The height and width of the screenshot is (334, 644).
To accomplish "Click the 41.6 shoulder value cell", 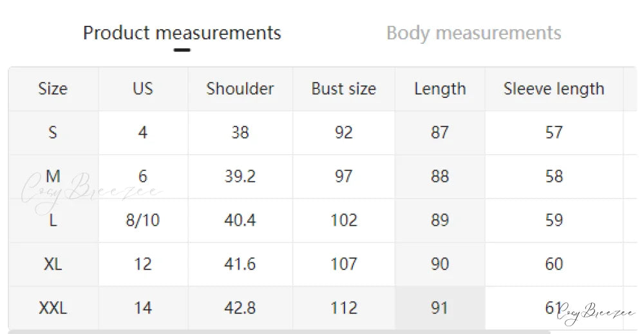I will (x=240, y=264).
